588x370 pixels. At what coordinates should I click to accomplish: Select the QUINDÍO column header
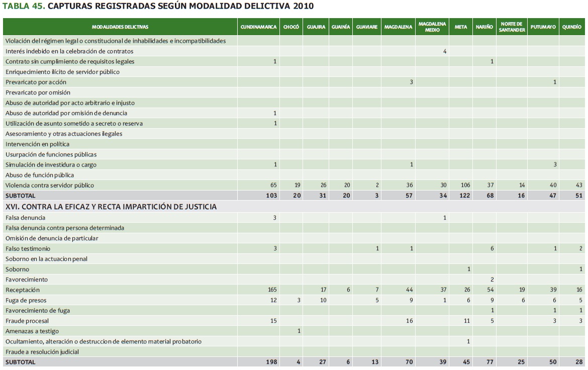coord(572,27)
